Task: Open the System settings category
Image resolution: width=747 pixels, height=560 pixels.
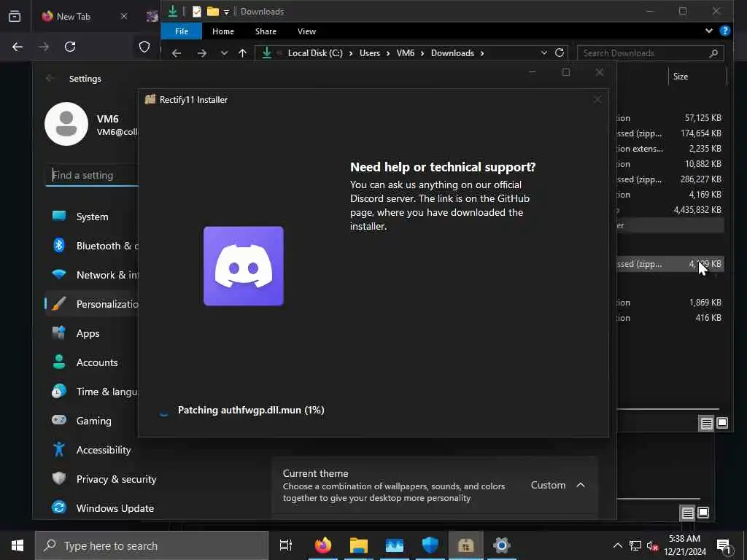Action: click(91, 217)
